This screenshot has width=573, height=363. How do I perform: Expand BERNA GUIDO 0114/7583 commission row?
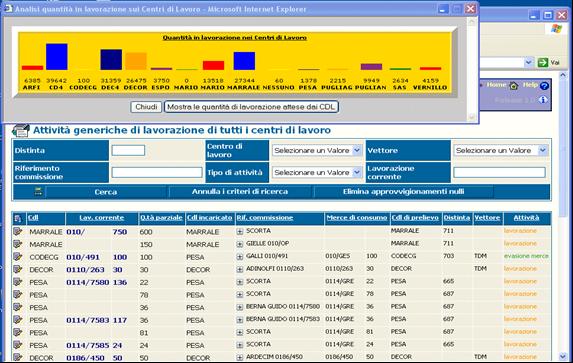point(240,320)
